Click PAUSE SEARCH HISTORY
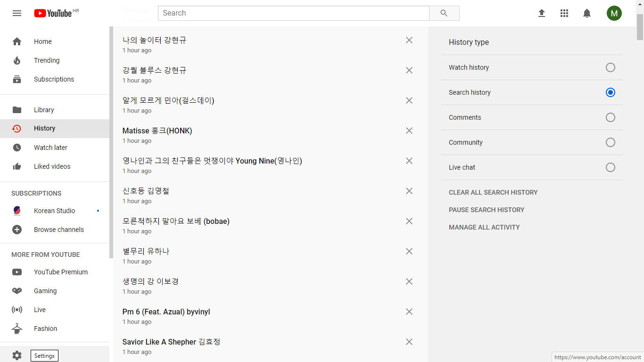 (x=487, y=210)
